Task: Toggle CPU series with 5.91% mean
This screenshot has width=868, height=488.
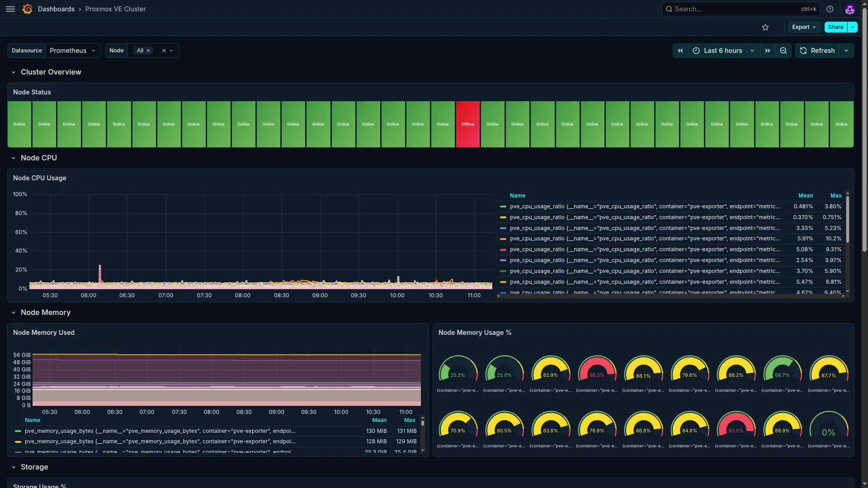Action: (645, 239)
